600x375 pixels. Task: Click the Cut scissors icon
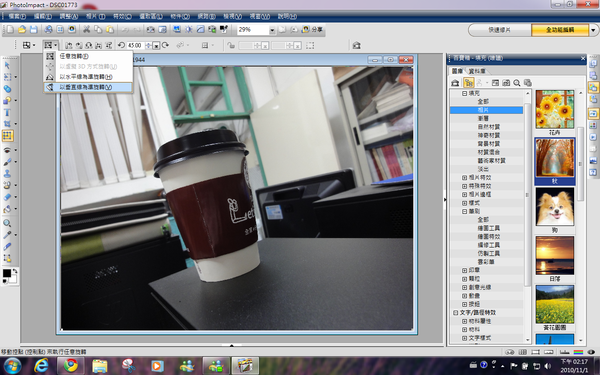tap(86, 29)
